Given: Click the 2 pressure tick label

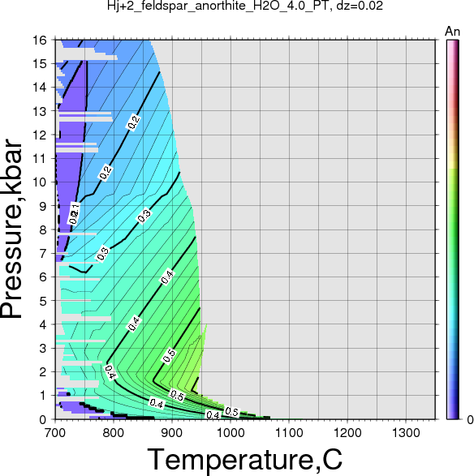Looking at the screenshot, I should tap(43, 372).
